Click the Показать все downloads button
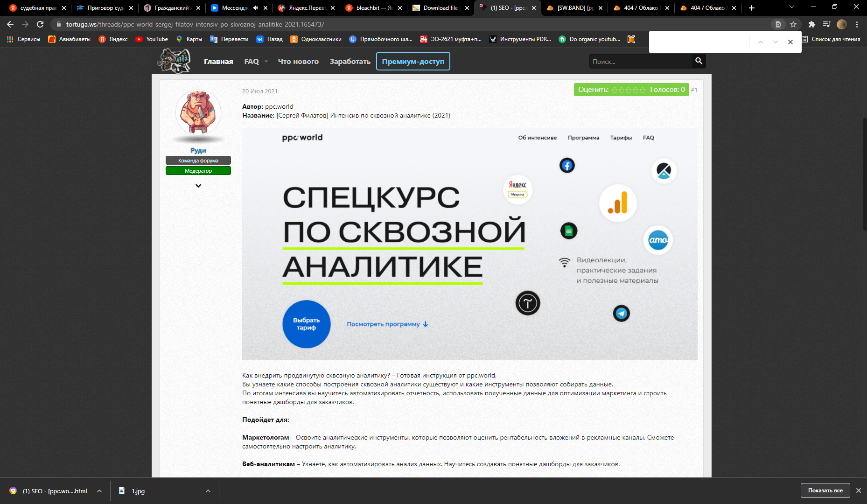 [825, 490]
